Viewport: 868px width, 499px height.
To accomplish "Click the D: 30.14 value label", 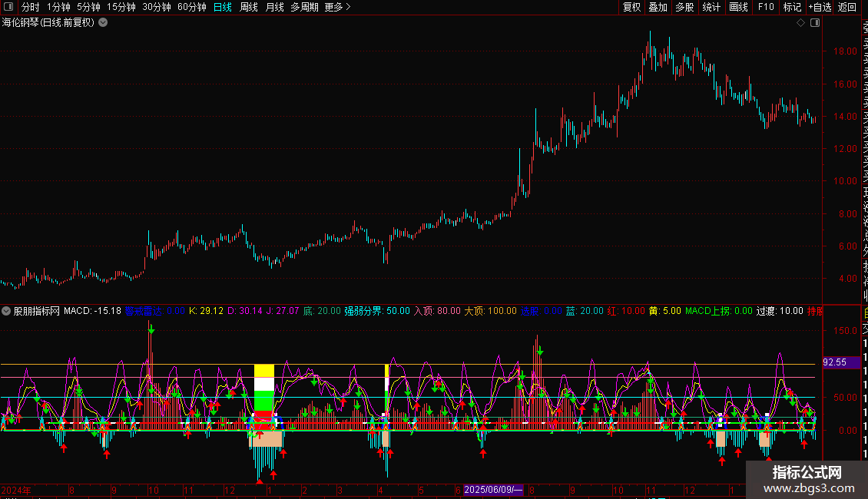I will pyautogui.click(x=245, y=311).
